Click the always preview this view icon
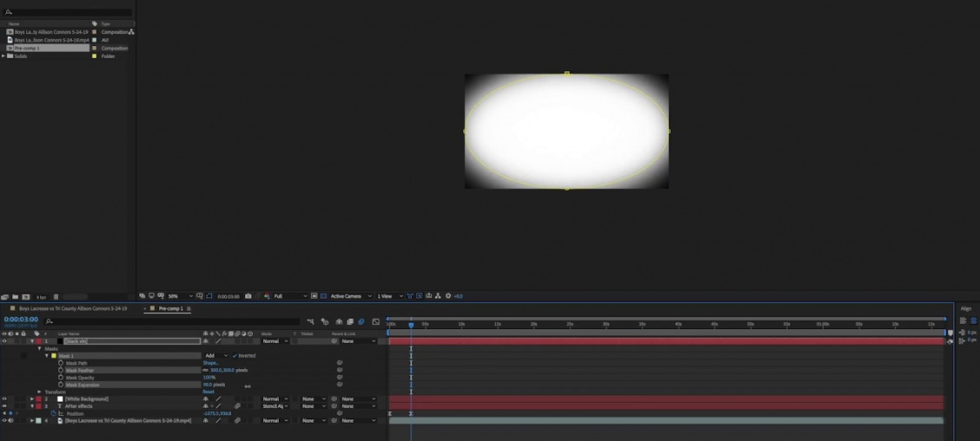980x441 pixels. 143,295
